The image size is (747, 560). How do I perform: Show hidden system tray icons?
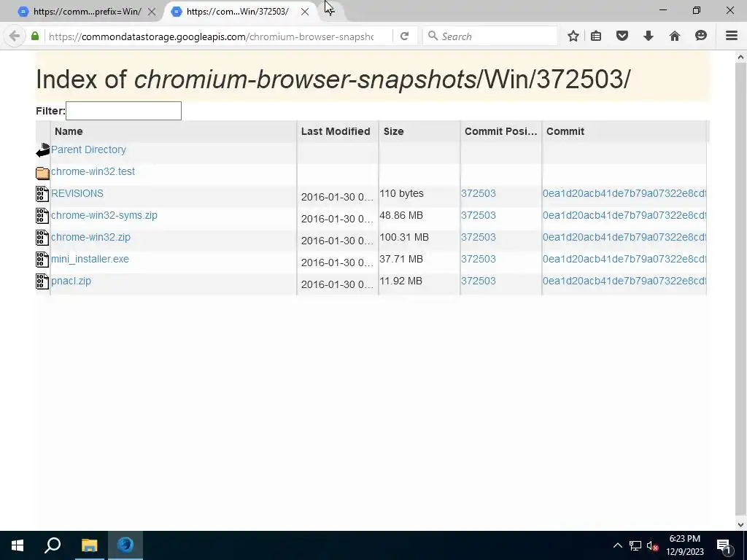(617, 545)
